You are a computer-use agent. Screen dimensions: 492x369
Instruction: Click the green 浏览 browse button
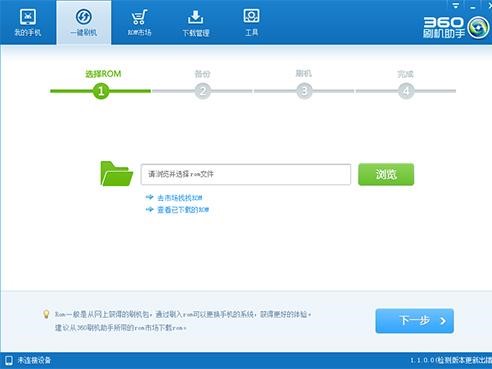pos(386,174)
